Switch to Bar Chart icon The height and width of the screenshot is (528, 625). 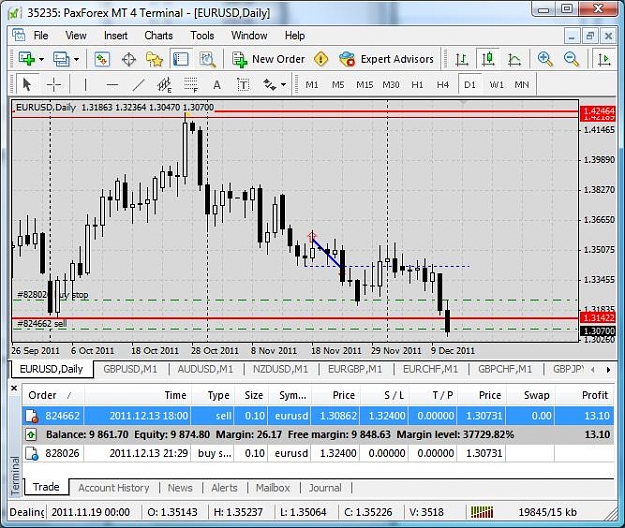pos(462,60)
